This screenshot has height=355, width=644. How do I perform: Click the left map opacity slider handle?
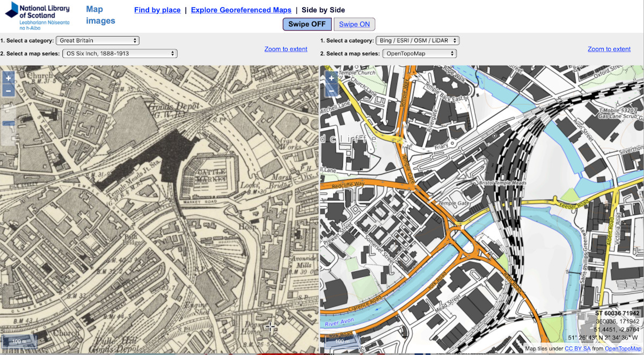(8, 124)
